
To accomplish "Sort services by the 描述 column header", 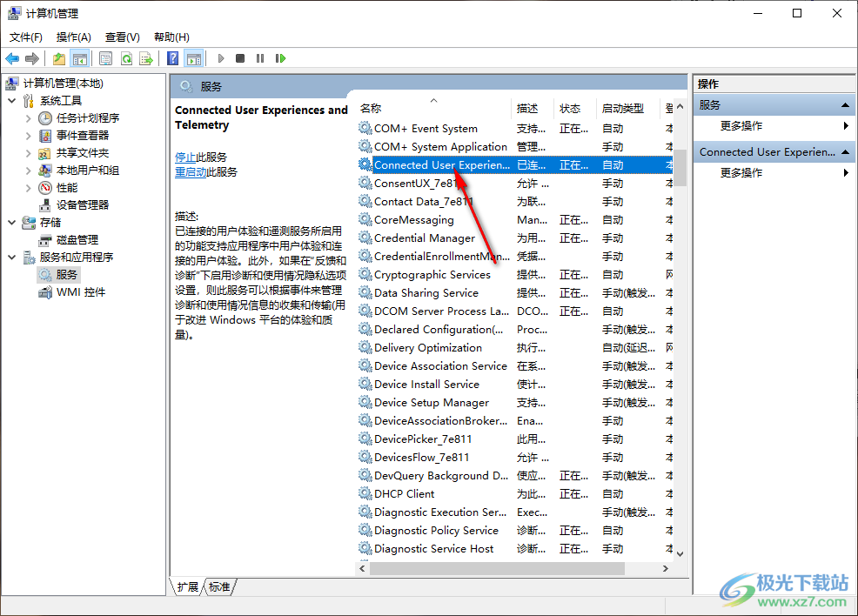I will click(533, 108).
